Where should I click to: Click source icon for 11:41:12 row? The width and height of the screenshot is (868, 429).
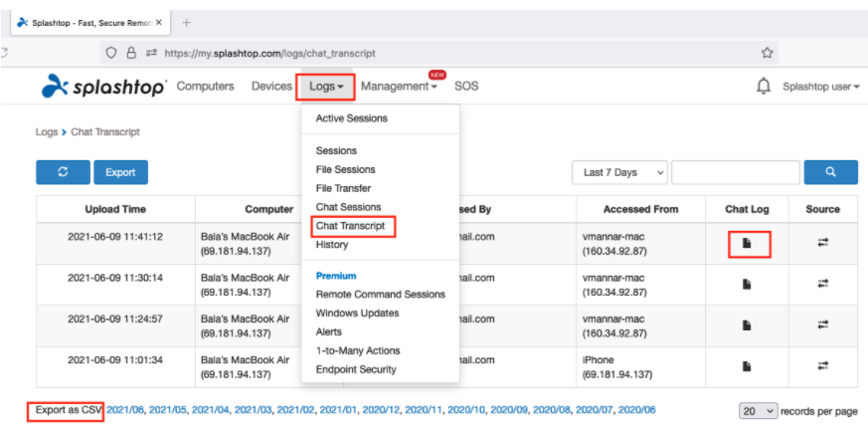point(822,243)
